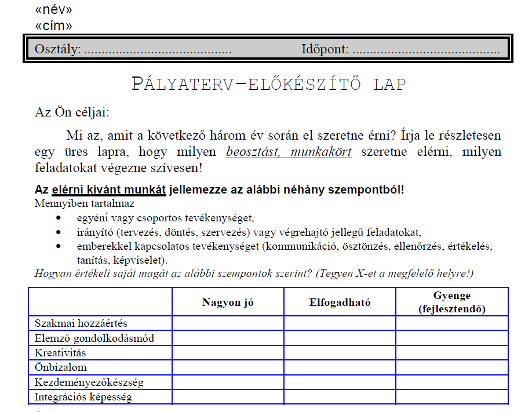Image resolution: width=532 pixels, height=412 pixels.
Task: Mark 'Gyenge' cell for Kreativitás row
Action: click(x=451, y=353)
